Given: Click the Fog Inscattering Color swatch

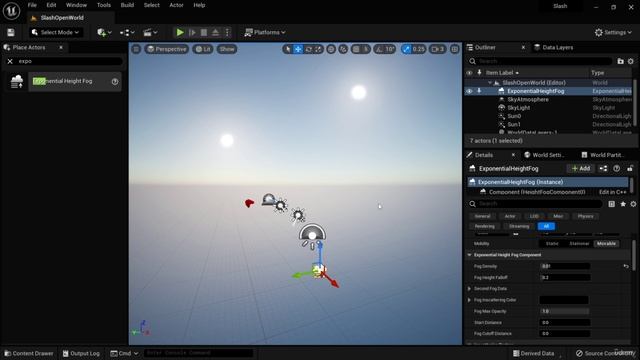Looking at the screenshot, I should pos(564,300).
